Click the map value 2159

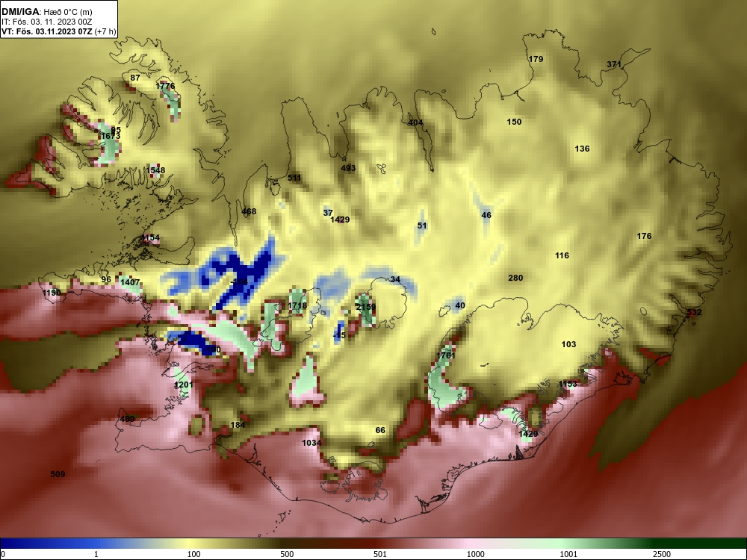366,307
